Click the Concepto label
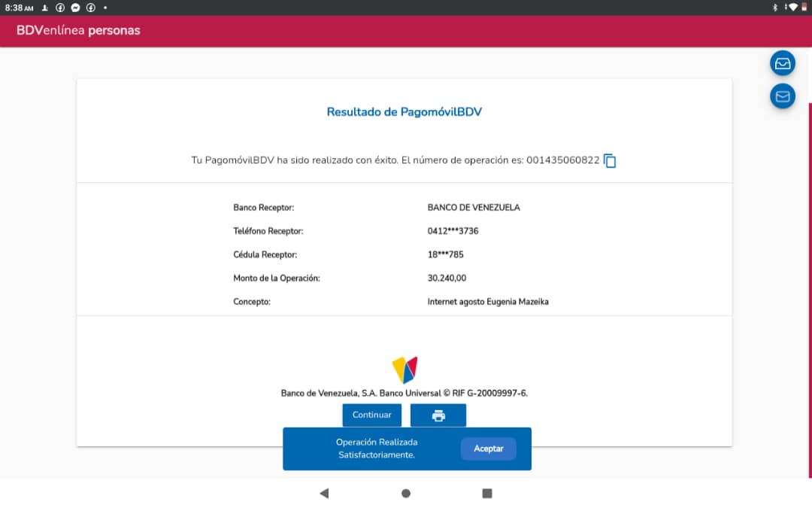 point(252,302)
